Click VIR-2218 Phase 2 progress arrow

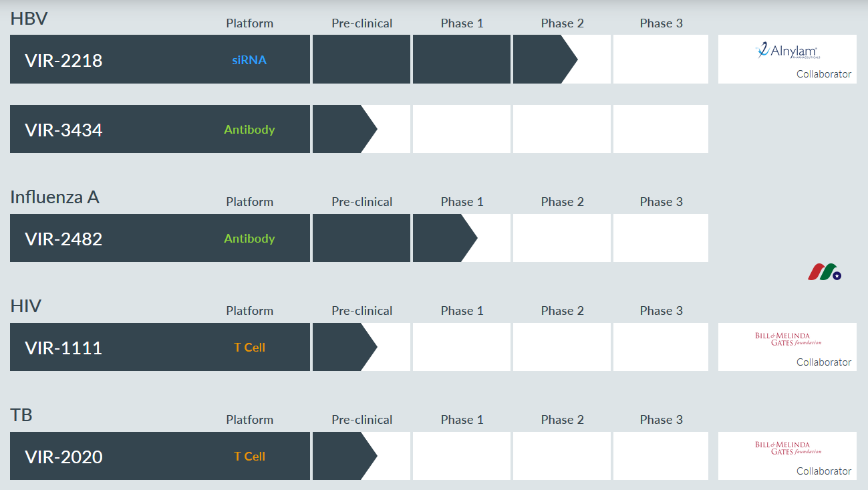[545, 59]
